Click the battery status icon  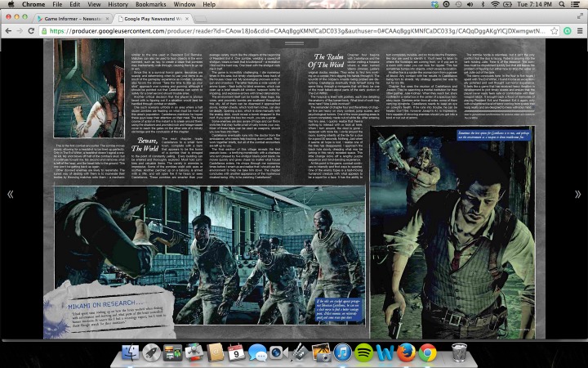(507, 4)
